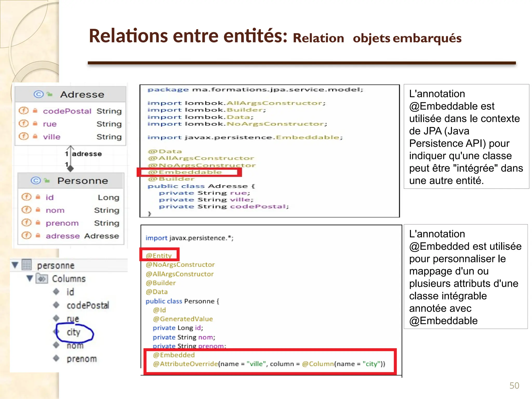The height and width of the screenshot is (399, 532).
Task: Click the field icon of rue
Action: click(x=24, y=123)
